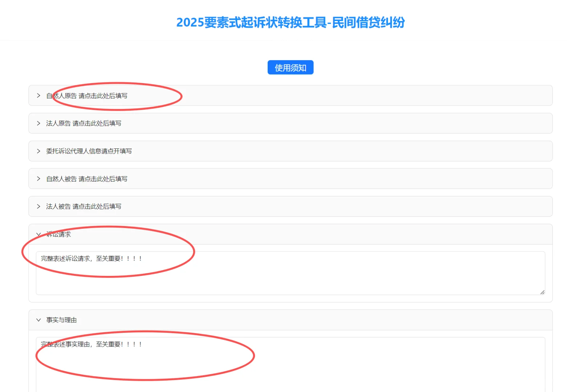Expand the 自然人被告 defendant section
Screen dimensions: 567x392
[86, 179]
